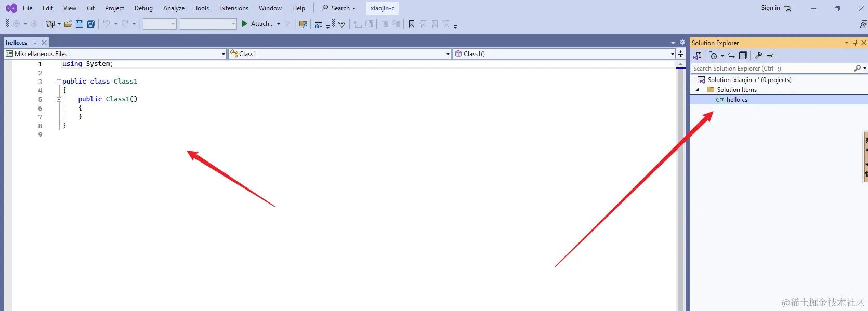868x311 pixels.
Task: Open the active files list dropdown arrow
Action: [673, 43]
